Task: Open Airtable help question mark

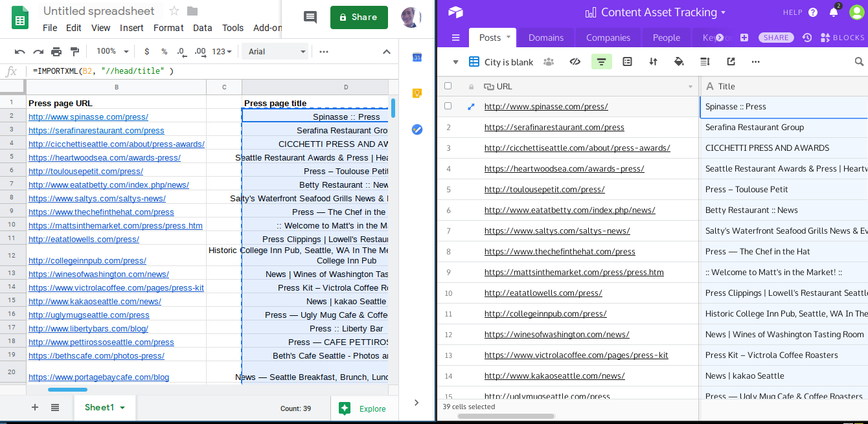Action: (813, 12)
